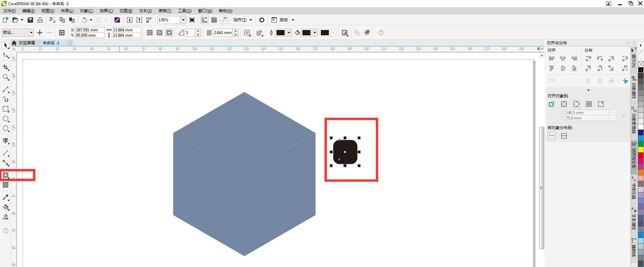This screenshot has height=267, width=644.
Task: Open the 效果 menu
Action: (105, 11)
